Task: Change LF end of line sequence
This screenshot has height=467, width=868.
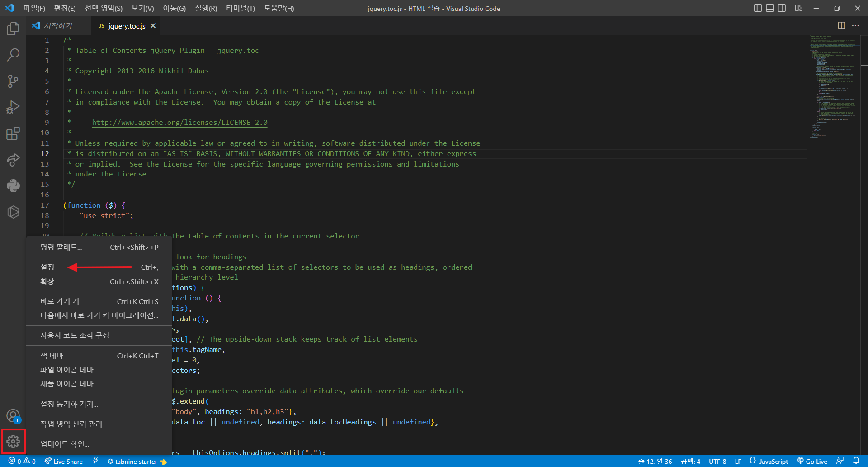Action: point(738,461)
